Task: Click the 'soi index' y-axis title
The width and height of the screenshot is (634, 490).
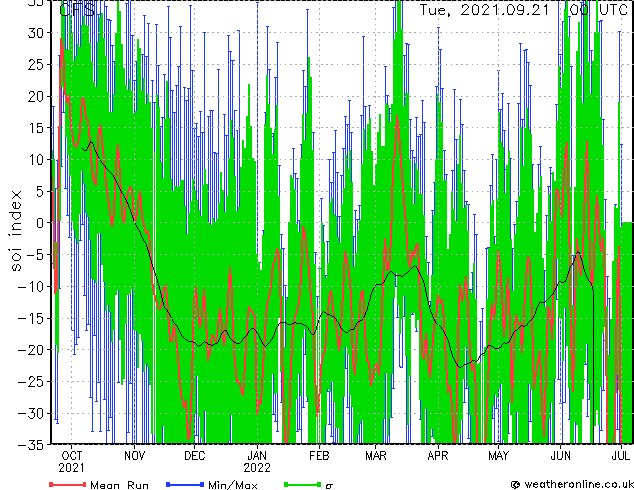Action: [x=16, y=230]
